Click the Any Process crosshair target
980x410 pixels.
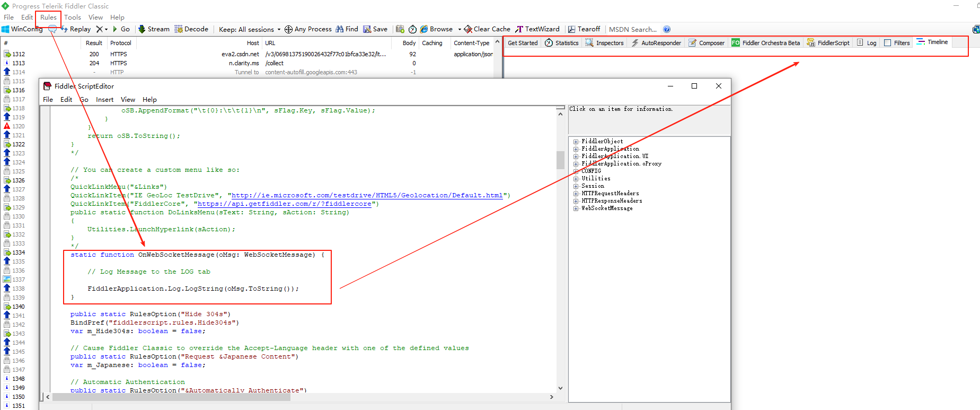point(288,29)
